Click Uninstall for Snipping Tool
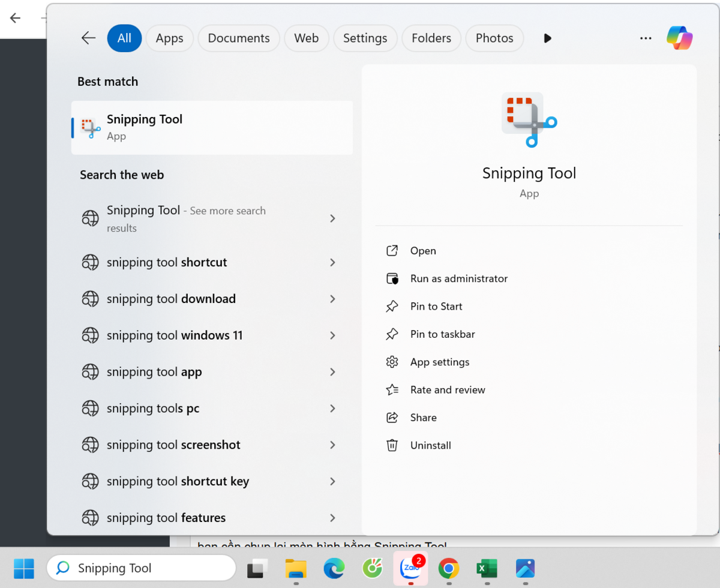Image resolution: width=720 pixels, height=588 pixels. 429,445
